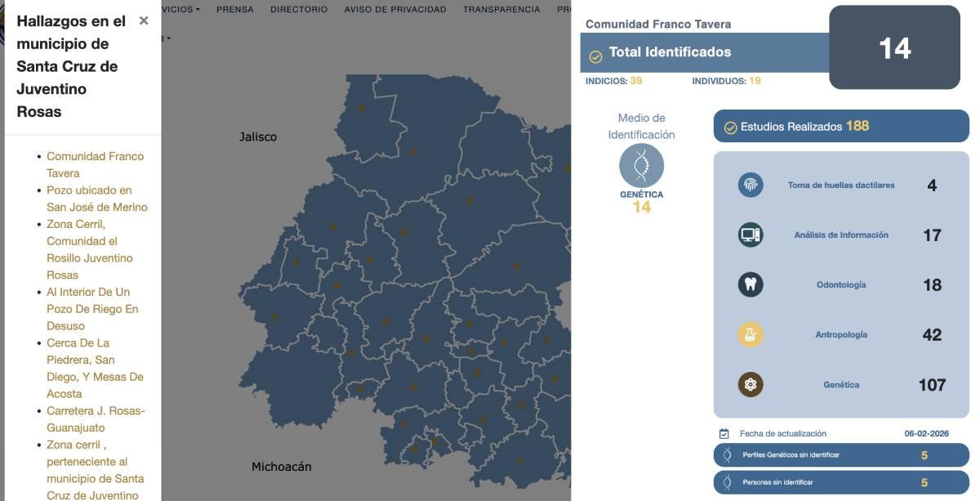
Task: Open Cerca De La Piedrera, San Diego link
Action: 95,368
